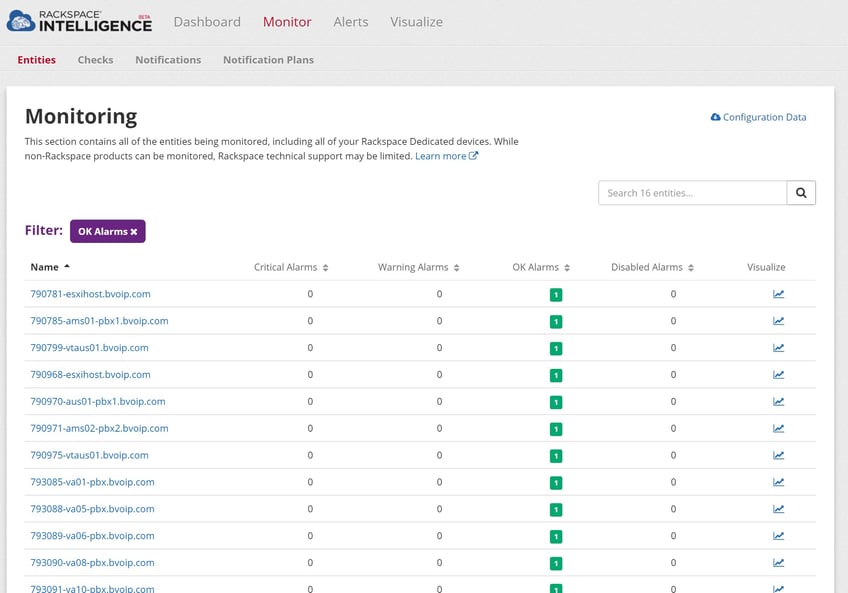Open visualize graph for 793085-va01-pbx.bvoip.com

(778, 482)
